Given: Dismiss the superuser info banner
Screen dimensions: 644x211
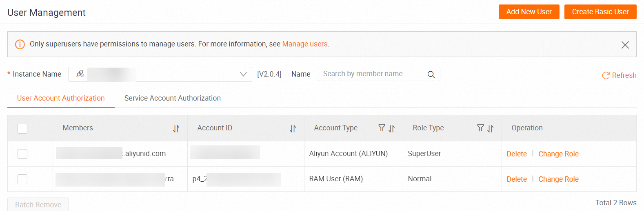Looking at the screenshot, I should point(625,45).
